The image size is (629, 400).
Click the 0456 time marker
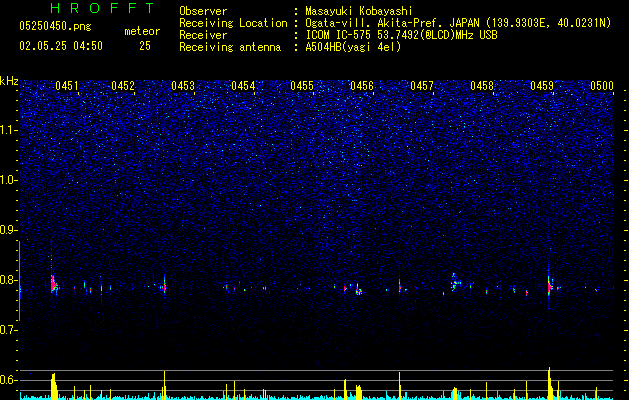362,86
